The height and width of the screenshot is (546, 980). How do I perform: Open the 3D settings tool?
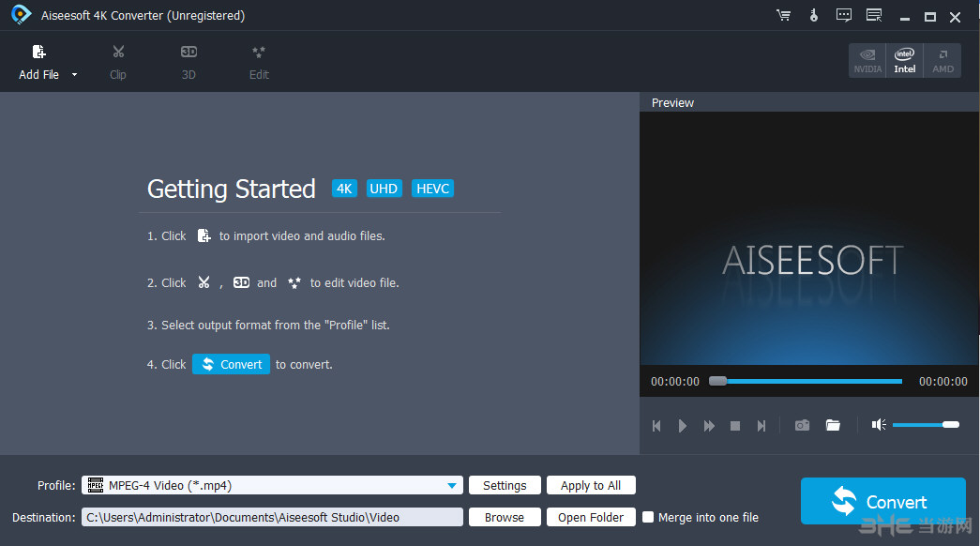188,61
